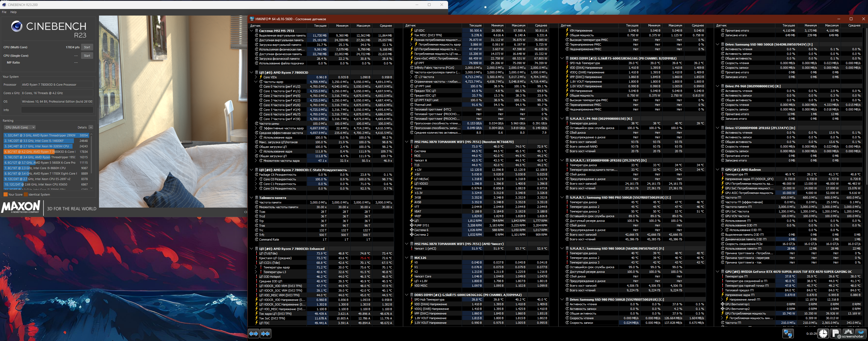The height and width of the screenshot is (341, 868).
Task: Open the Help menu in Cinebench
Action: pyautogui.click(x=13, y=12)
